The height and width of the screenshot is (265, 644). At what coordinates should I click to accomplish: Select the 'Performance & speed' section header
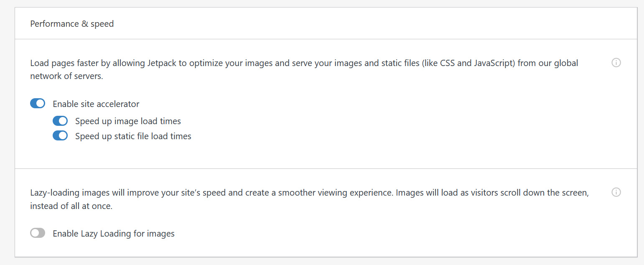pos(72,24)
